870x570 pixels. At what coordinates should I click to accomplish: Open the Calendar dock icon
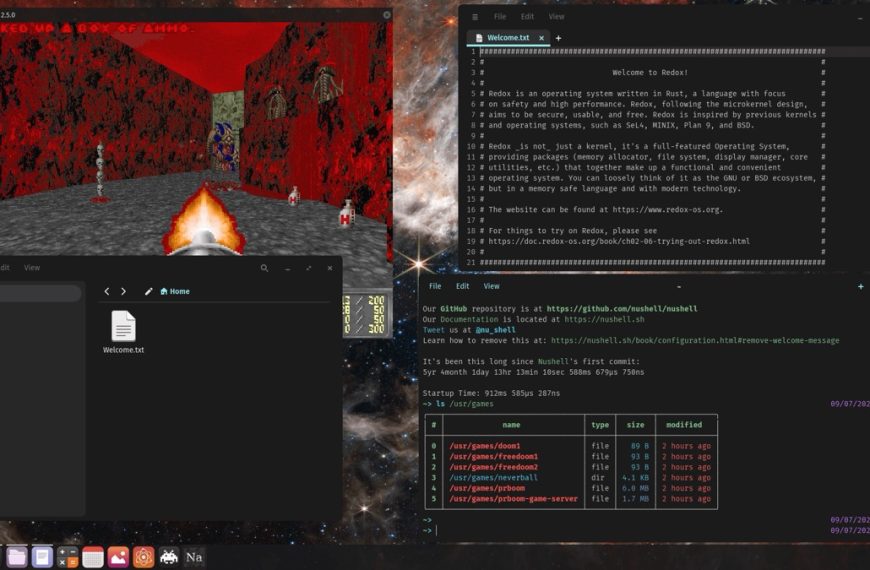click(93, 557)
